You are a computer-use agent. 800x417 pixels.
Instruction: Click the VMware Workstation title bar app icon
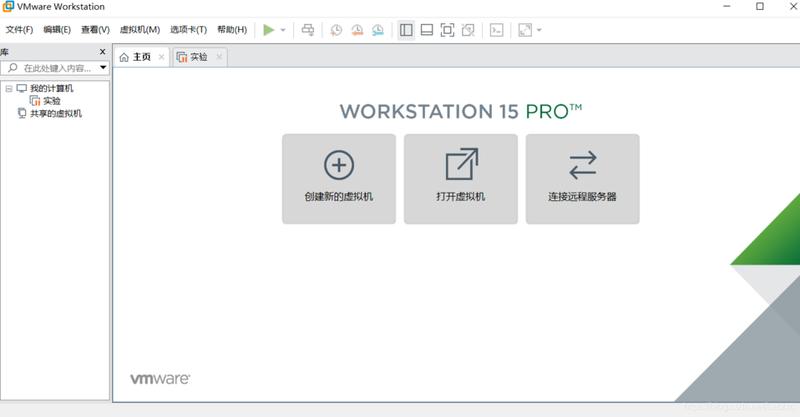[8, 6]
